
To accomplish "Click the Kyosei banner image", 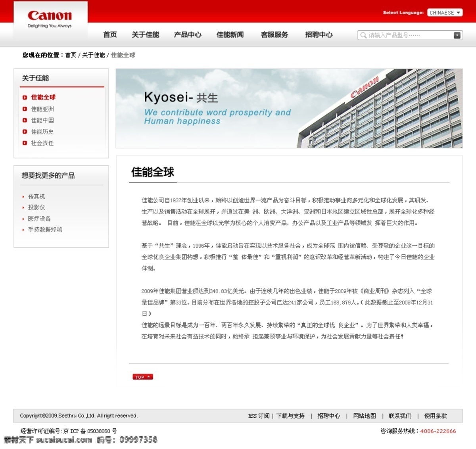I will pyautogui.click(x=289, y=108).
